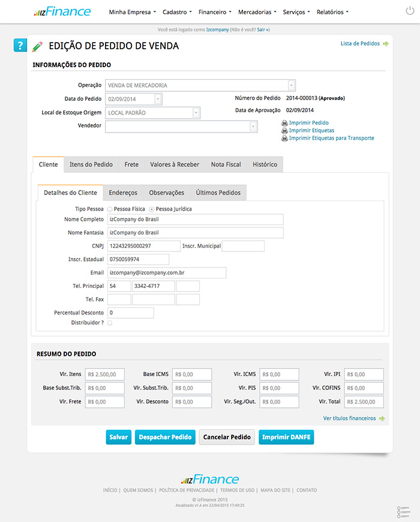Toggle the Distribuidor checkbox

[x=110, y=323]
